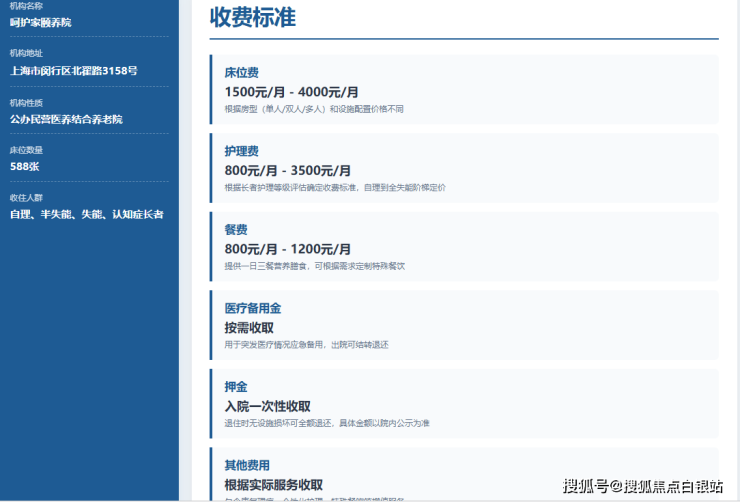Viewport: 740px width, 502px height.
Task: Click the 机构性质 sidebar label
Action: coord(26,103)
